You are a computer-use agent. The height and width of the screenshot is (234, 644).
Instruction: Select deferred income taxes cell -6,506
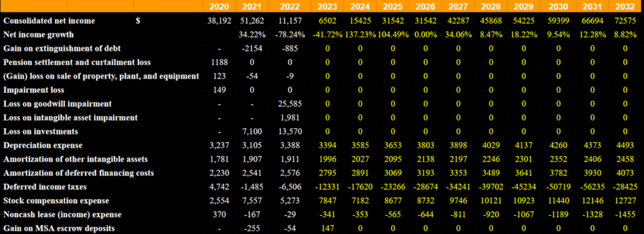[x=290, y=187]
